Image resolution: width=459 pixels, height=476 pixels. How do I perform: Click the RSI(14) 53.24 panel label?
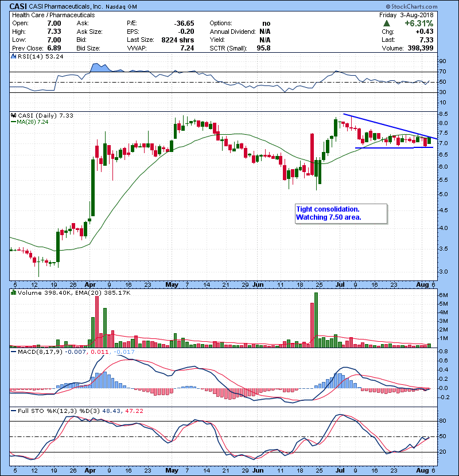(x=40, y=56)
